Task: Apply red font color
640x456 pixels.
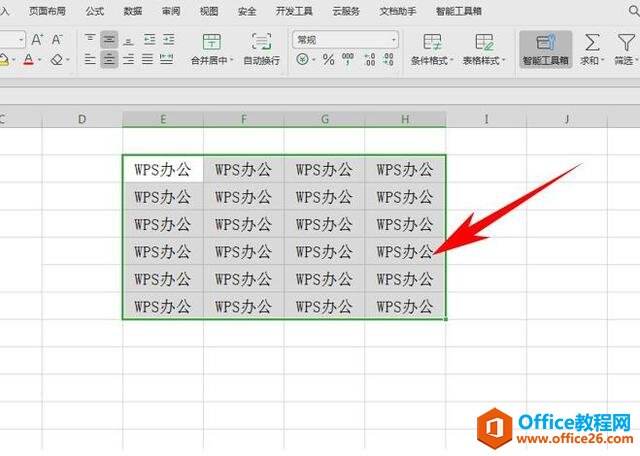Action: 29,60
